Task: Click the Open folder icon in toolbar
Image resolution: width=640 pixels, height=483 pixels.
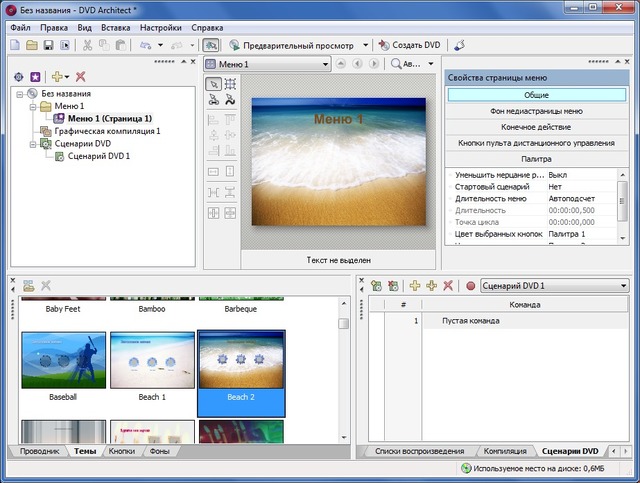Action: 32,45
